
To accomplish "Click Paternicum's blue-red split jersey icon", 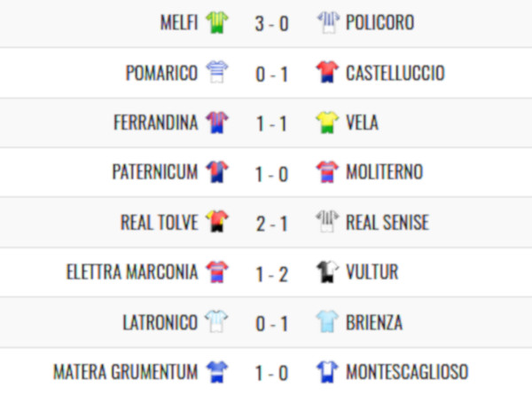I will tap(217, 171).
